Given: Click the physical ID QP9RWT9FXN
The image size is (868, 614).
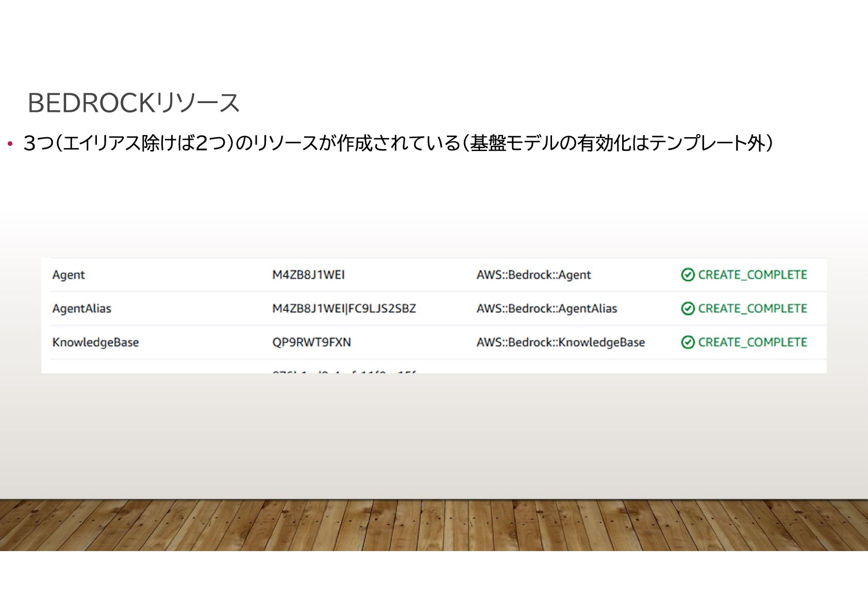Looking at the screenshot, I should 311,342.
